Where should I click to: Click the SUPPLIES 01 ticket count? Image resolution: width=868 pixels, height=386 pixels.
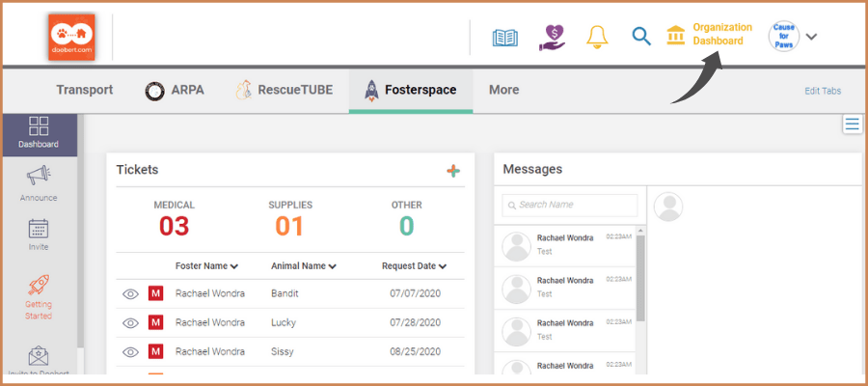[290, 219]
